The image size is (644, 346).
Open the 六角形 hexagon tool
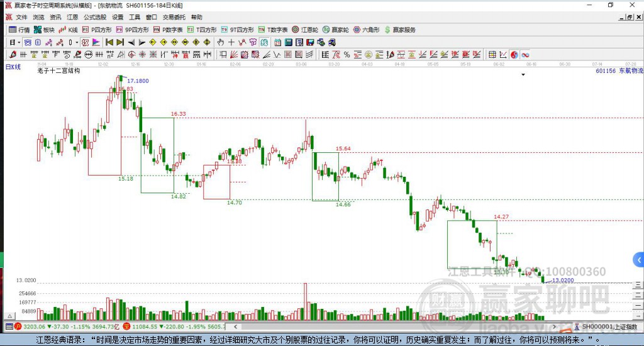pyautogui.click(x=367, y=30)
